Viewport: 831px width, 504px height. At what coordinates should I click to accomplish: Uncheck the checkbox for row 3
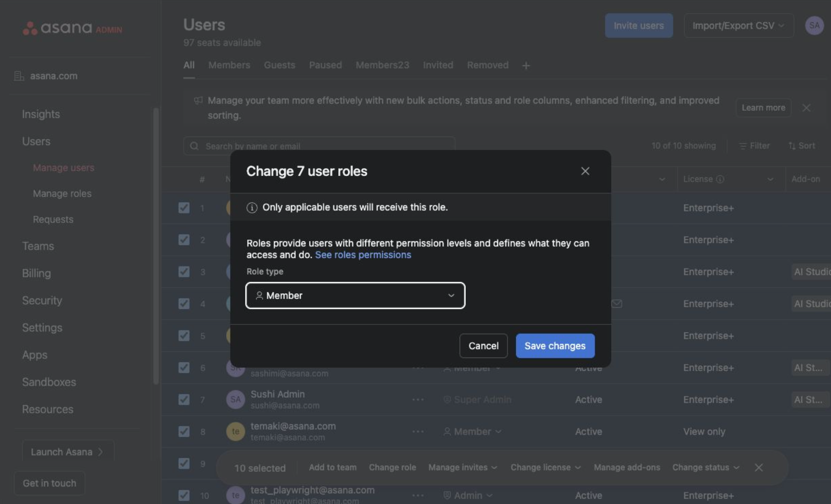184,272
